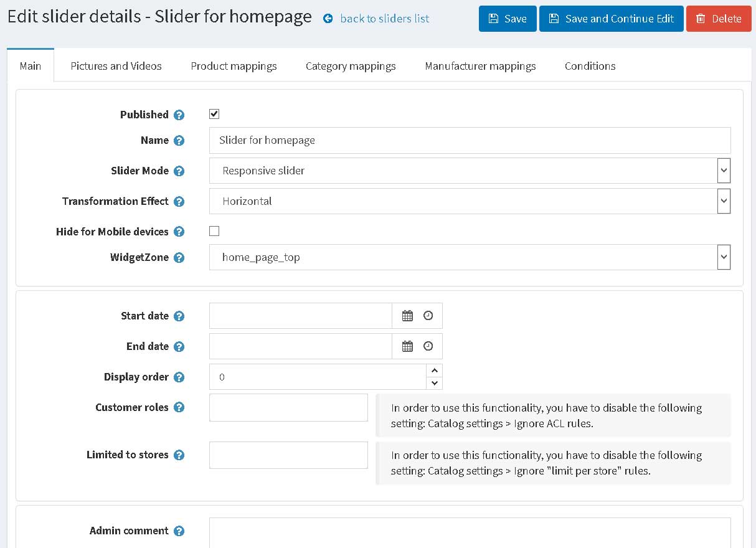Click the help icon next to End date

pyautogui.click(x=179, y=346)
